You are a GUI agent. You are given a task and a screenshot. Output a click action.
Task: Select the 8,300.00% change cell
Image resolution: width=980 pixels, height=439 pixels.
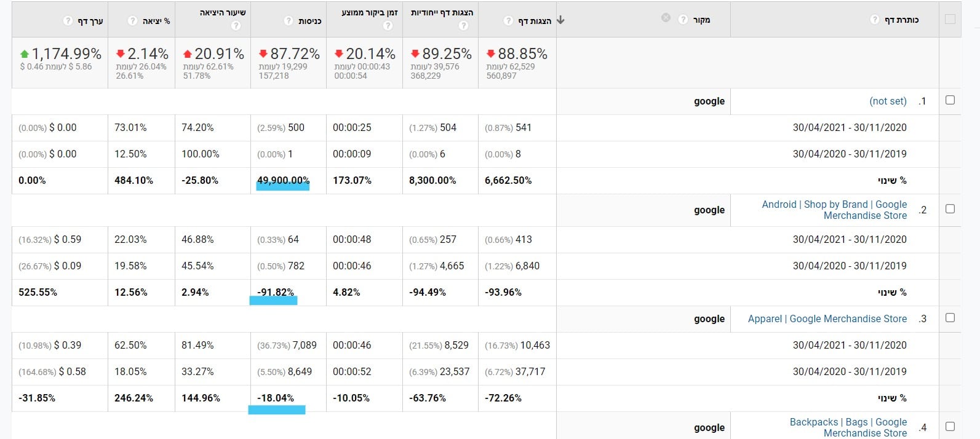[x=432, y=180]
